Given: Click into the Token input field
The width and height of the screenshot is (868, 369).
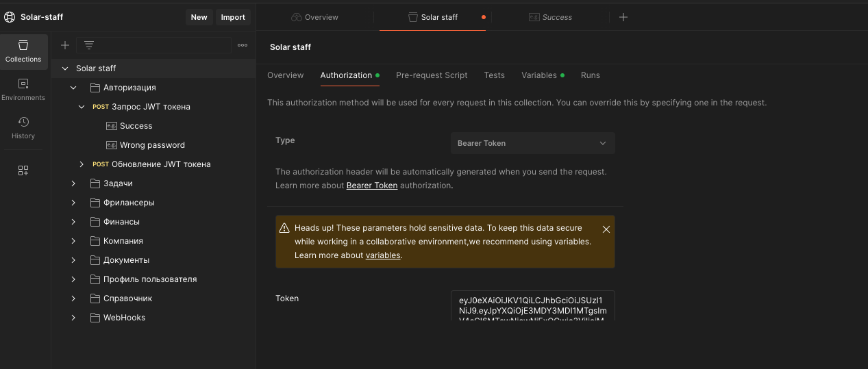Looking at the screenshot, I should click(532, 306).
